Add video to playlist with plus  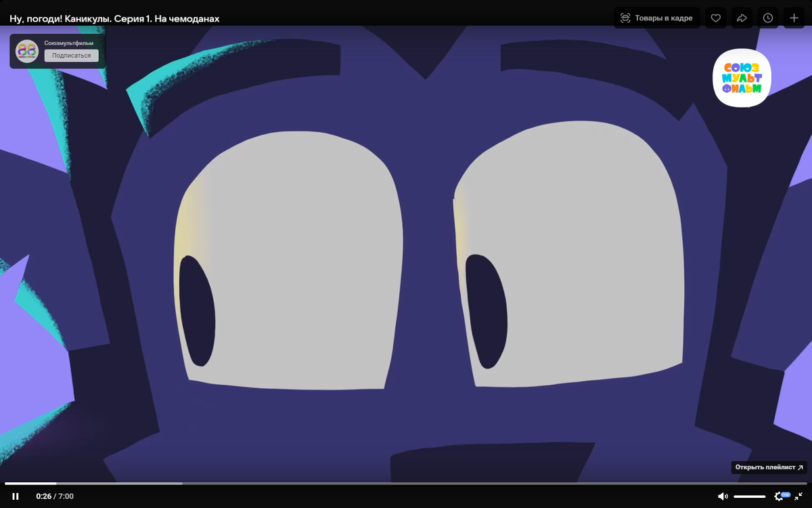(x=794, y=18)
